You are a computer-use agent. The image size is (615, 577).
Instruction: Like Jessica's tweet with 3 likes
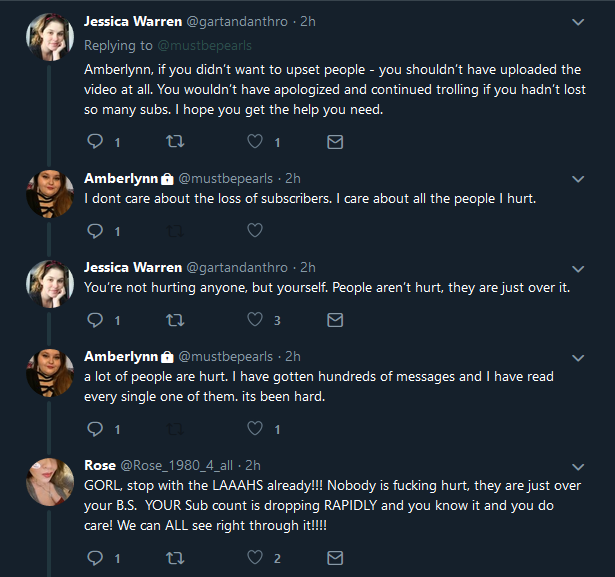tap(255, 319)
